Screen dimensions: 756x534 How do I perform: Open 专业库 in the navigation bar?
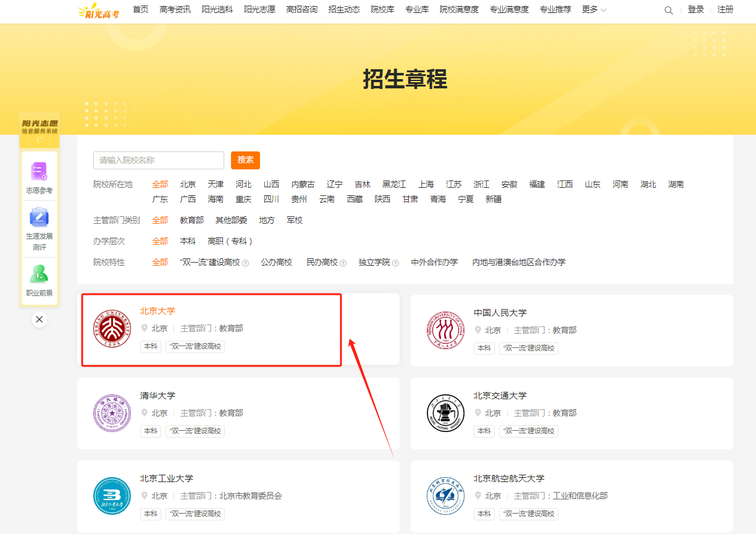(x=417, y=9)
